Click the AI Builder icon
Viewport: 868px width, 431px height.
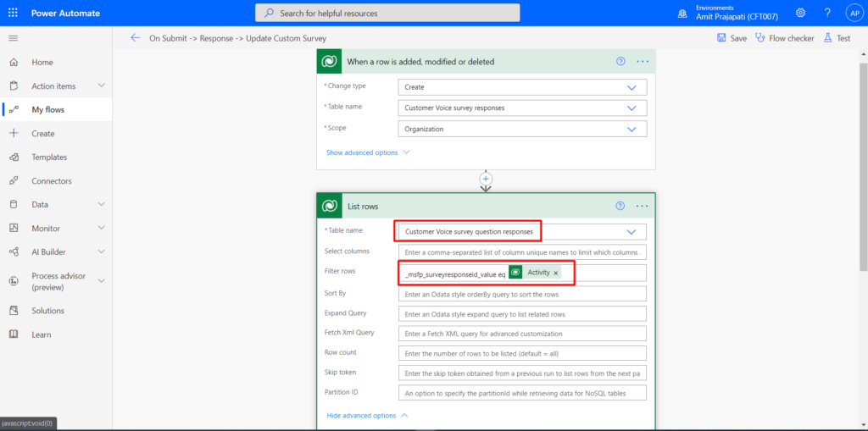[14, 251]
